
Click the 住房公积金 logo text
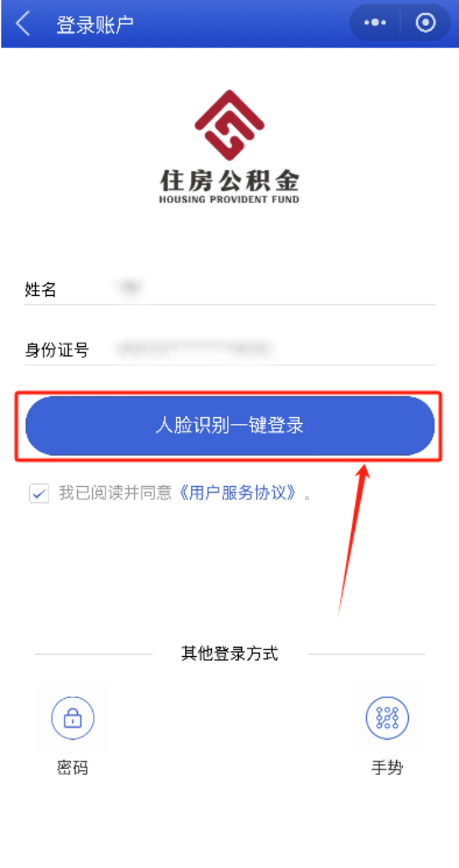pos(229,180)
